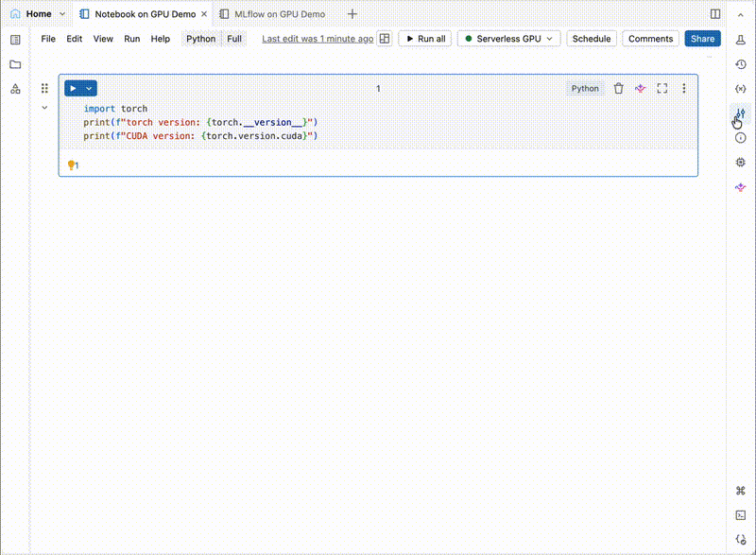756x555 pixels.
Task: Open the workspace folder browser icon
Action: click(15, 64)
